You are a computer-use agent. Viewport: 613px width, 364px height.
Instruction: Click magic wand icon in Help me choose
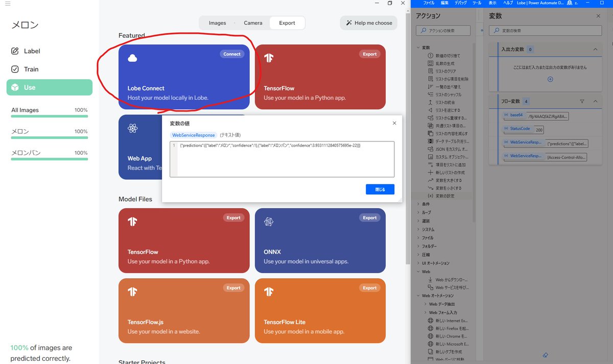click(x=349, y=23)
